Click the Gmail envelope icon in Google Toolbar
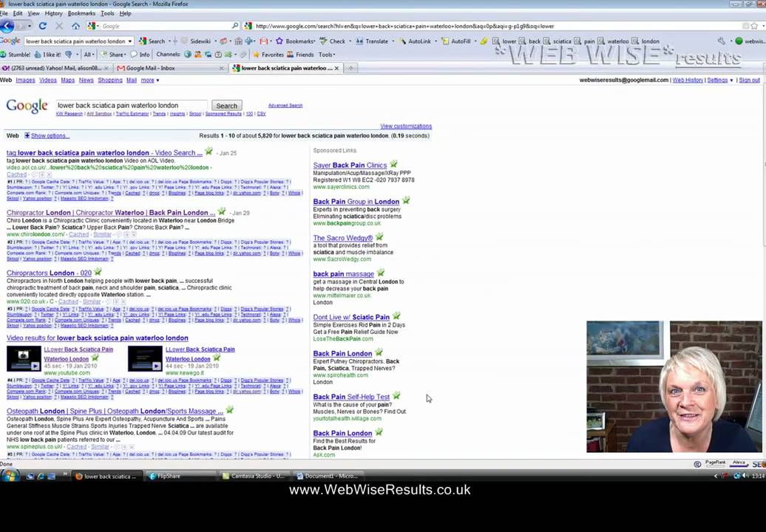The height and width of the screenshot is (532, 766). tap(264, 41)
